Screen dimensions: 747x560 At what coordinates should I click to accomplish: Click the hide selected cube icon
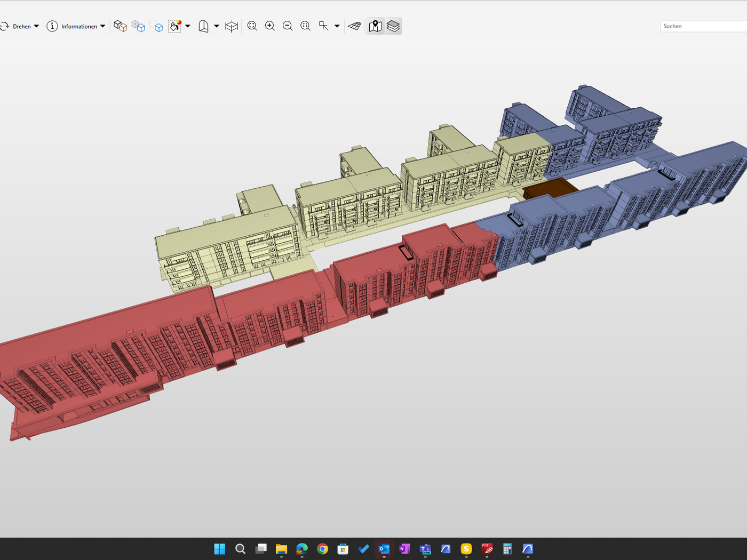tap(138, 26)
